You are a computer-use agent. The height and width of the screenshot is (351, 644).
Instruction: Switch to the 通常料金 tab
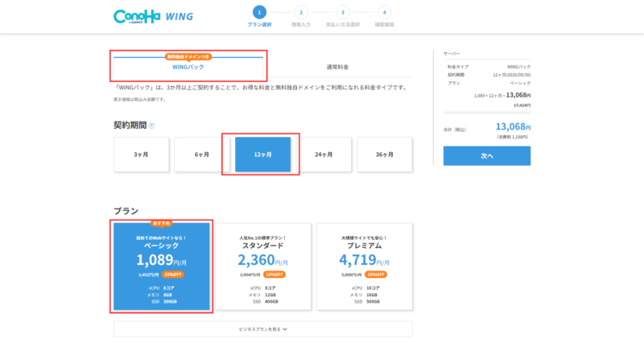coord(337,67)
